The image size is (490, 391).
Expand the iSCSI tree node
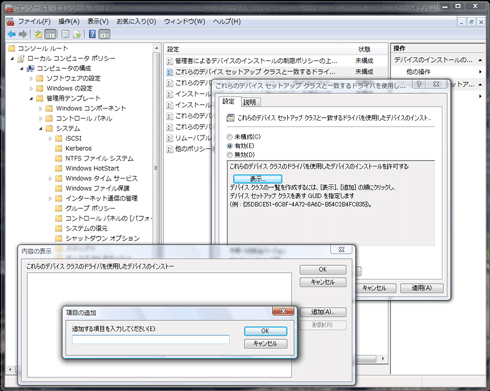click(50, 138)
